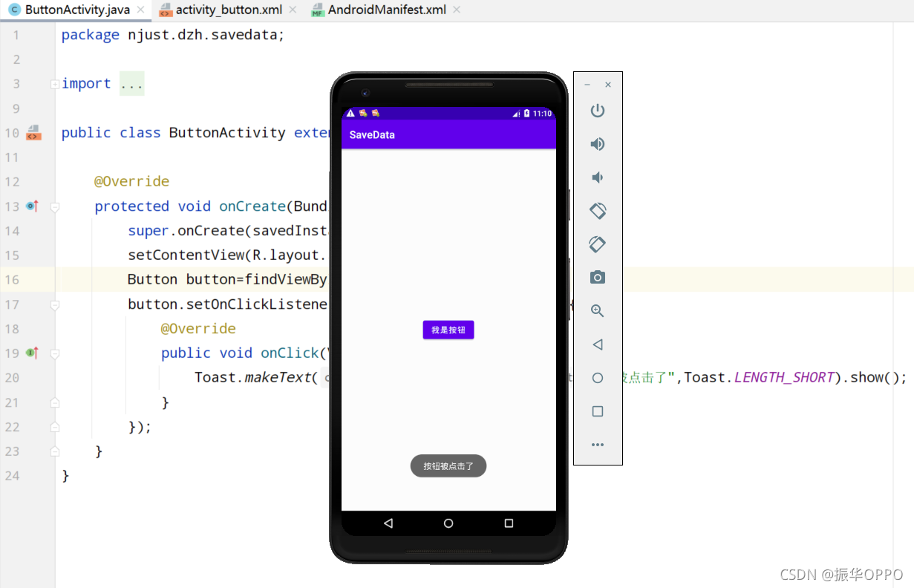Click the ButtonActivity class name
The image size is (914, 588).
[x=227, y=133]
